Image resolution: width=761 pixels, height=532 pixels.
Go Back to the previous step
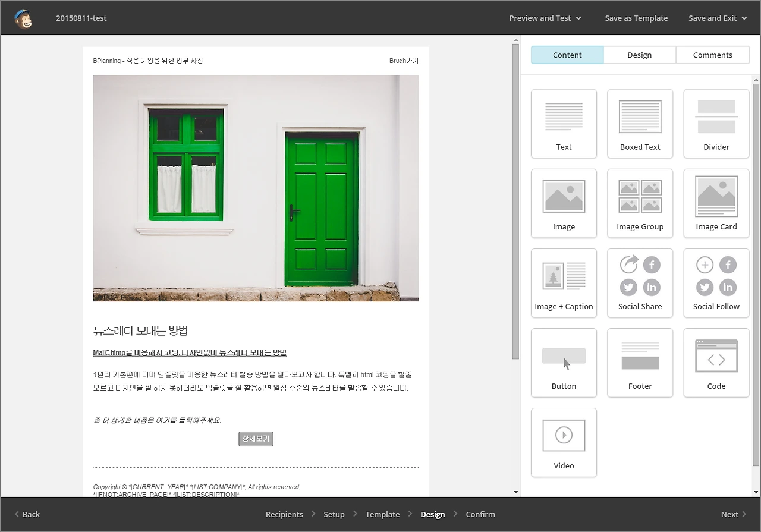(x=27, y=514)
